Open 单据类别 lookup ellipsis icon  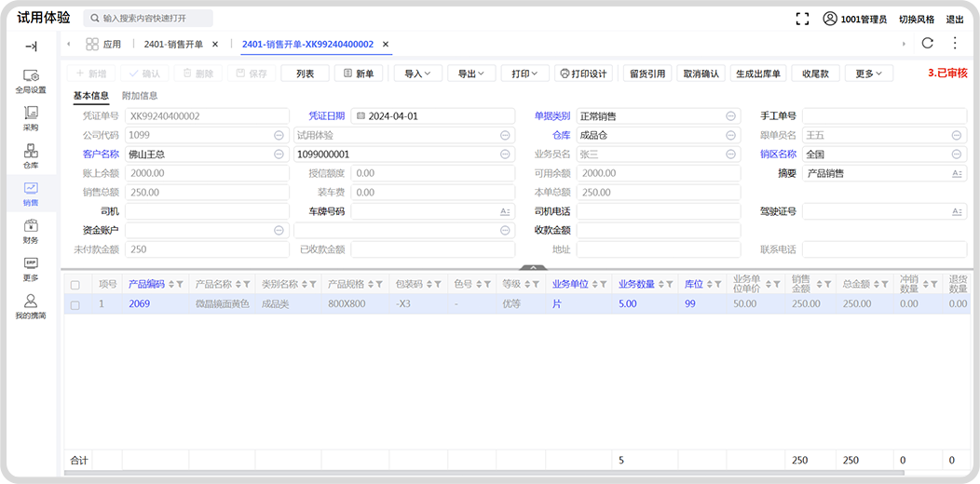tap(730, 116)
